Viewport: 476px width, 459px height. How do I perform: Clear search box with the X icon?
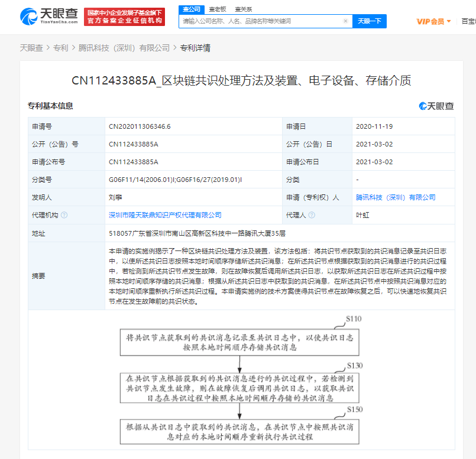click(x=345, y=21)
